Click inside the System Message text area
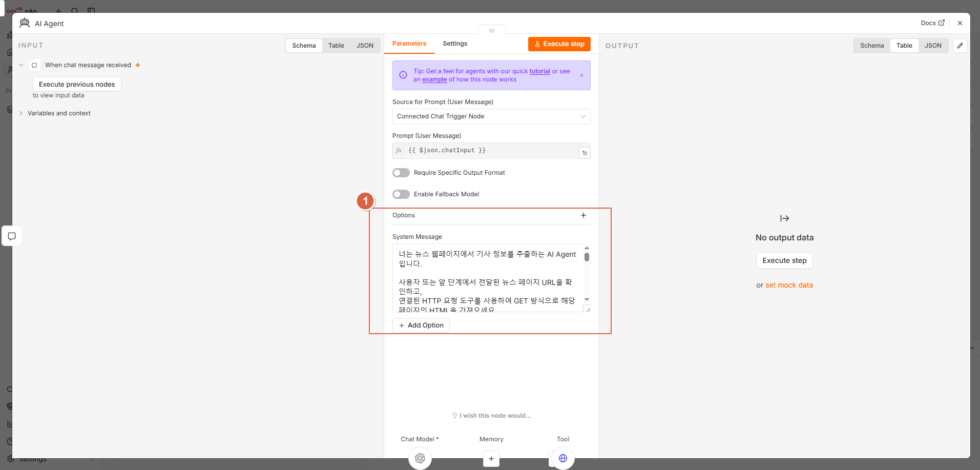 point(488,278)
